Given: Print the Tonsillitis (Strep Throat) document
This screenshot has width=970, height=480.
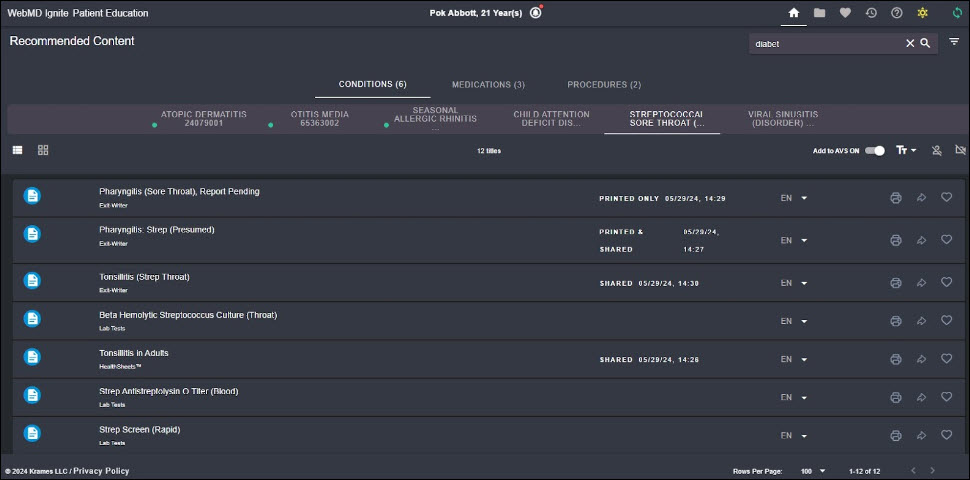Looking at the screenshot, I should coord(896,283).
